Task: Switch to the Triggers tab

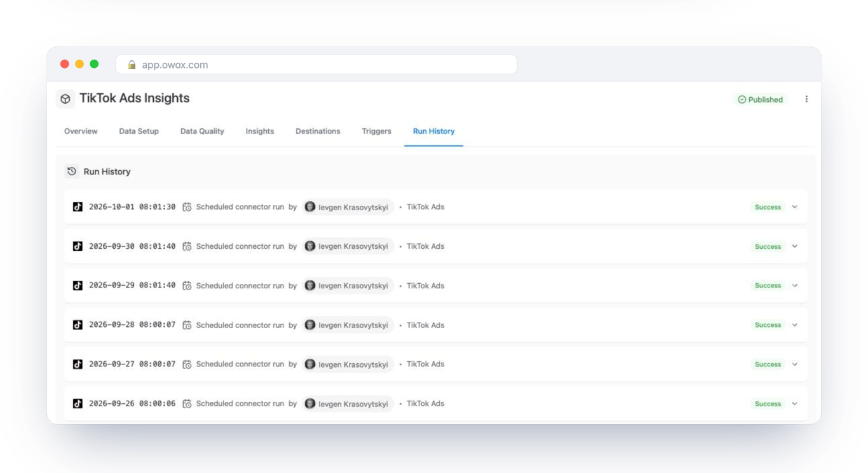Action: tap(377, 131)
